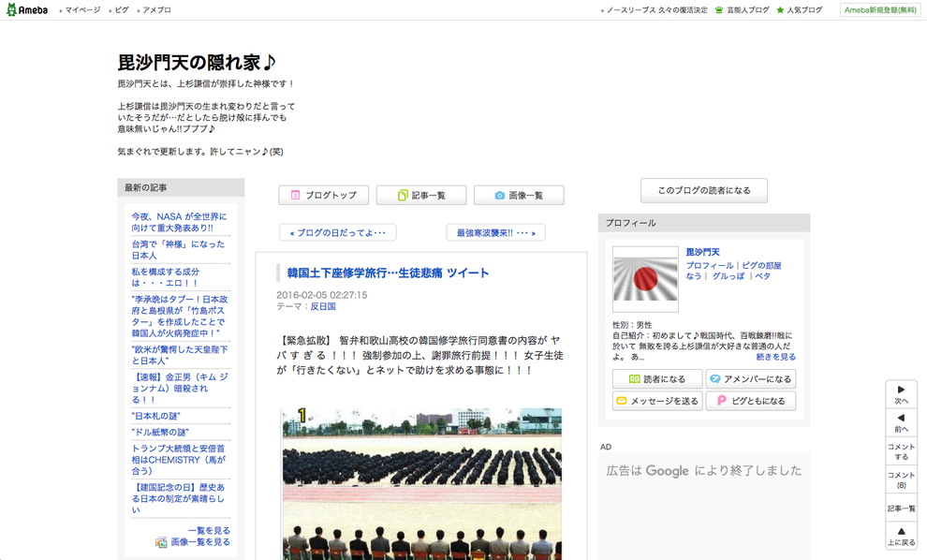The height and width of the screenshot is (560, 927).
Task: Click このブログの読者になる button
Action: pyautogui.click(x=704, y=190)
